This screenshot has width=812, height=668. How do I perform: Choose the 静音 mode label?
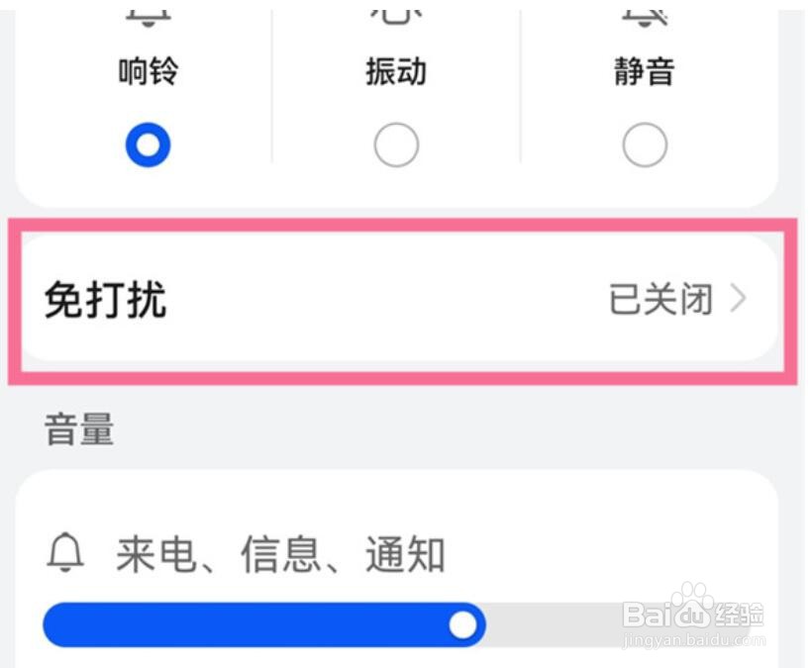pos(645,73)
